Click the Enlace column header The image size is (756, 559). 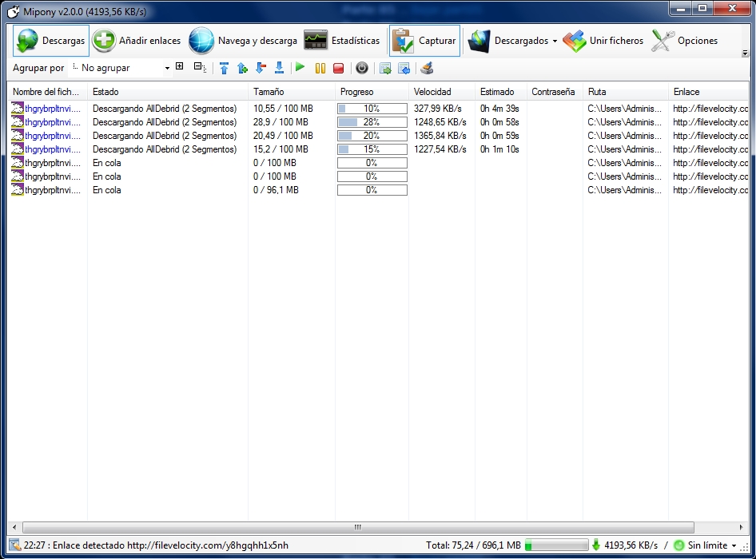tap(708, 92)
